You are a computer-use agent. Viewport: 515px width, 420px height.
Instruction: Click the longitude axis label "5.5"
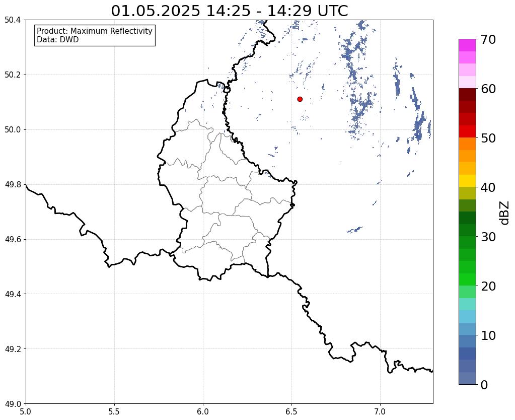click(114, 411)
